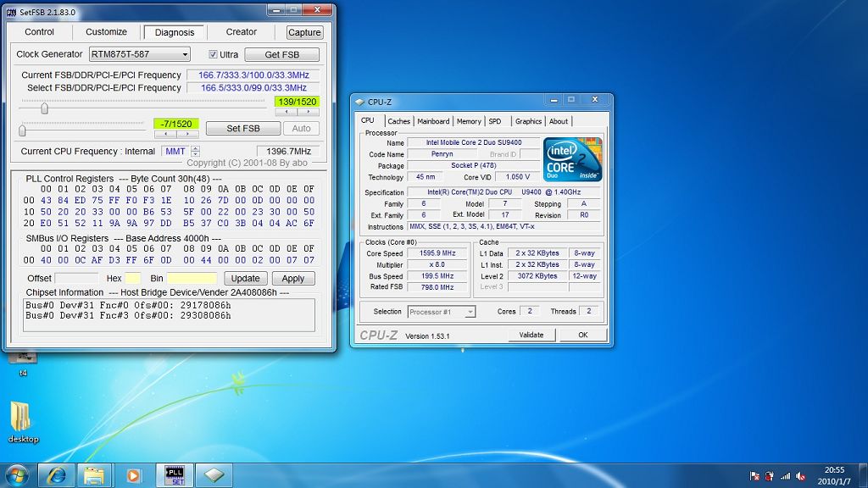Click the Set FSB button
The height and width of the screenshot is (488, 868).
243,129
